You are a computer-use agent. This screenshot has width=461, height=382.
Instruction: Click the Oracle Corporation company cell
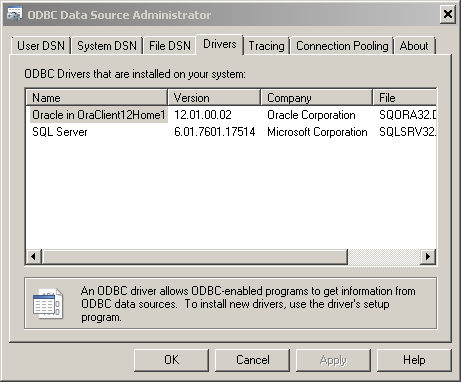point(311,115)
